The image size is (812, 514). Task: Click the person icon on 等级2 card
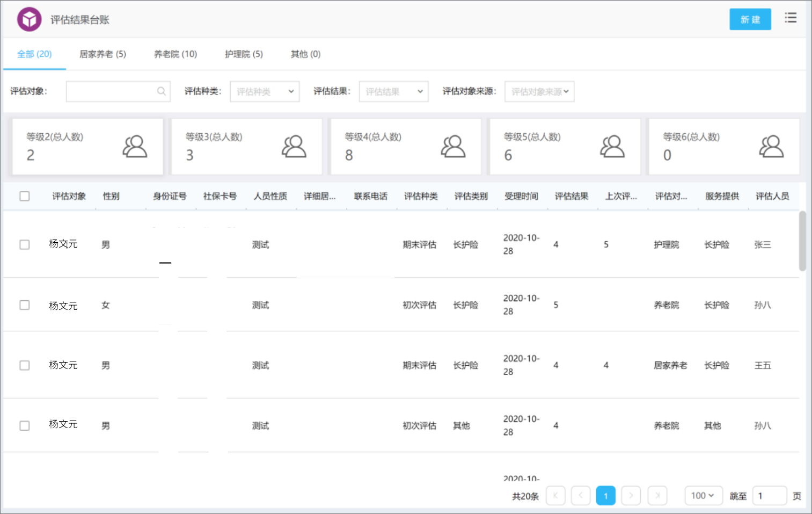tap(135, 146)
